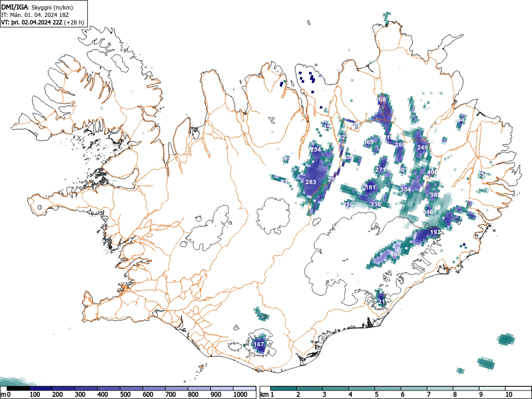This screenshot has width=532, height=399.
Task: Click the visibility value '181' on the map
Action: [370, 187]
